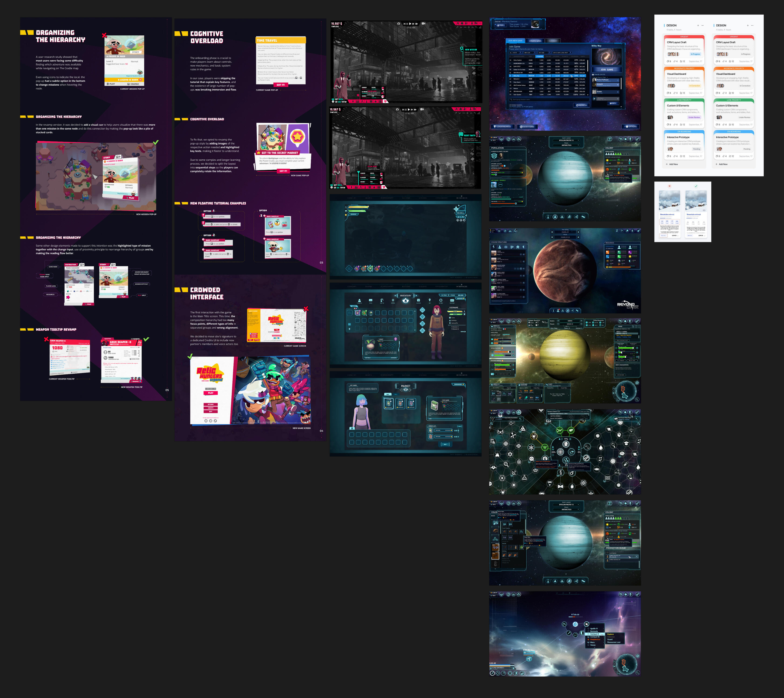The width and height of the screenshot is (784, 698).
Task: Switch to the CURRENT tab
Action: click(553, 41)
